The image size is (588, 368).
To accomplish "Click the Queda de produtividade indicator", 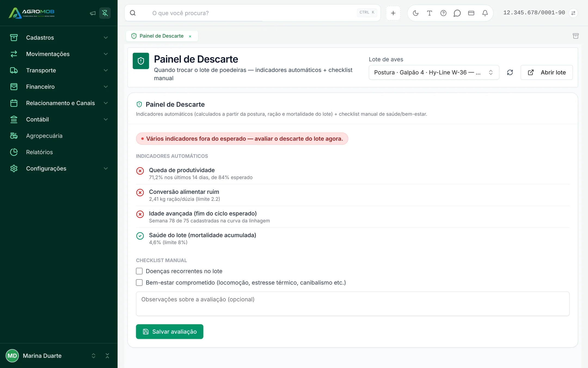I will point(353,174).
